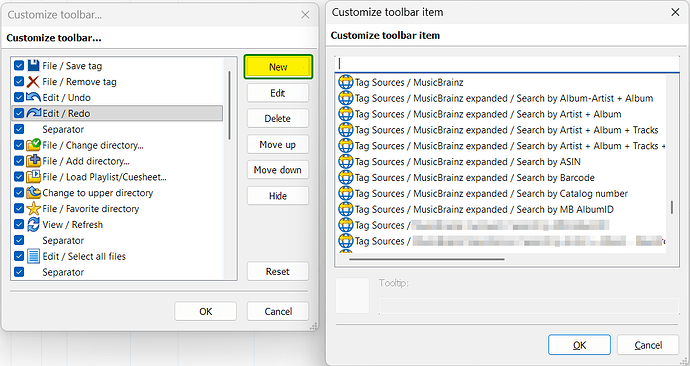Click the search field above Tag Sources list
The height and width of the screenshot is (366, 690).
click(507, 64)
